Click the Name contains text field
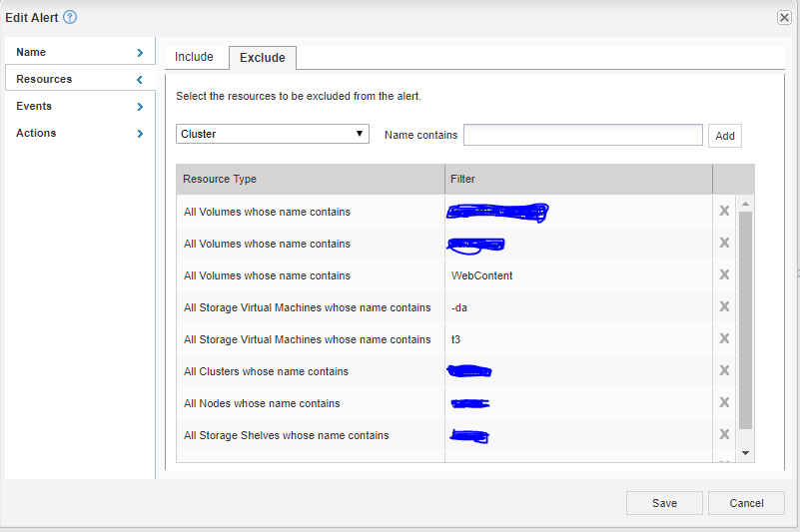This screenshot has height=532, width=800. pos(583,135)
